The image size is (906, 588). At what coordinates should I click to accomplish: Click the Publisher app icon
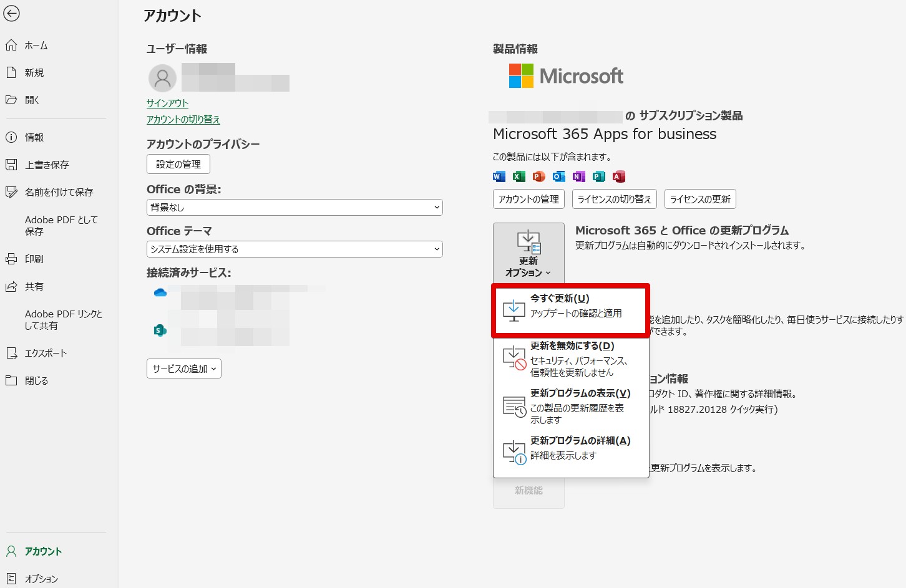598,176
